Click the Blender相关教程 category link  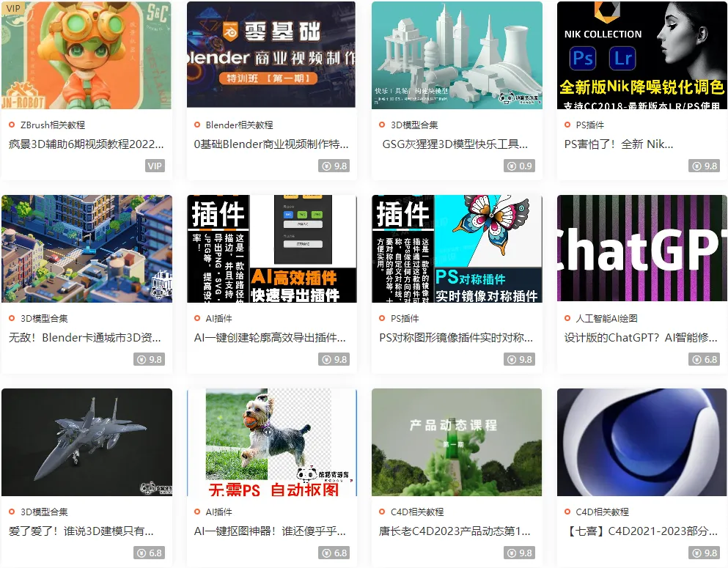point(239,125)
